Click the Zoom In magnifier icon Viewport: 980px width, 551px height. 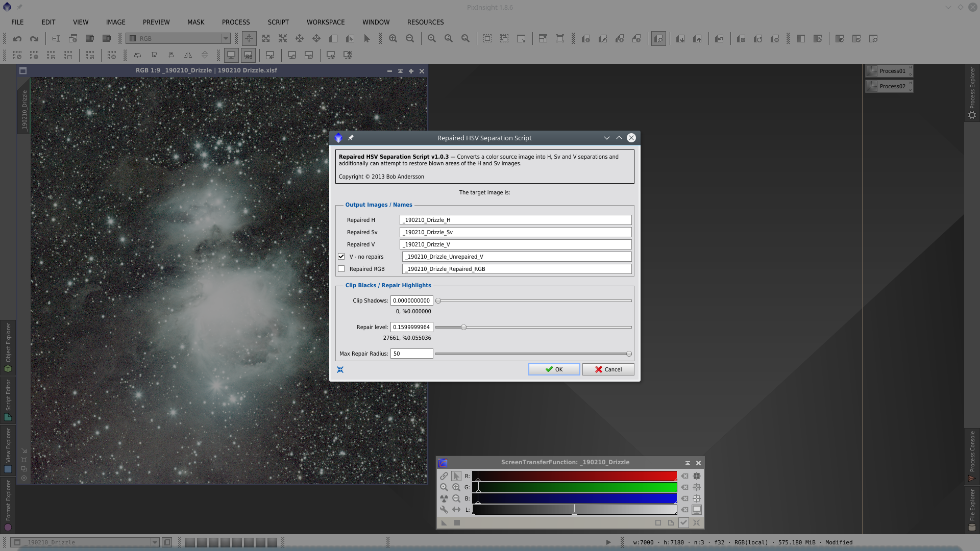pyautogui.click(x=393, y=39)
